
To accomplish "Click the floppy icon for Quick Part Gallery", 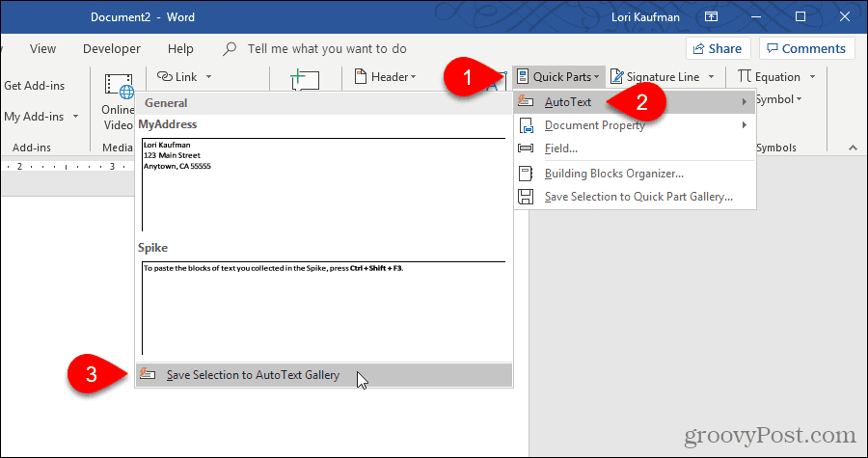I will click(x=525, y=197).
